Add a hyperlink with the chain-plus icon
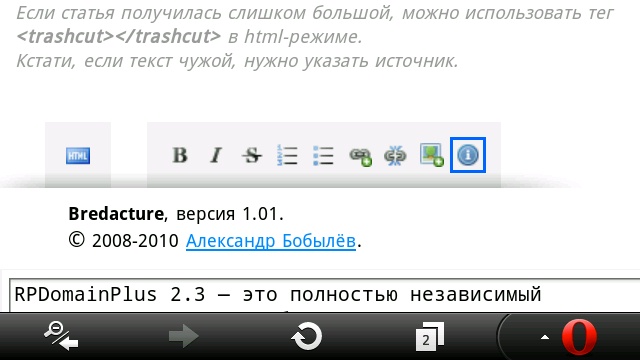Screen dimensions: 640x360 360,156
